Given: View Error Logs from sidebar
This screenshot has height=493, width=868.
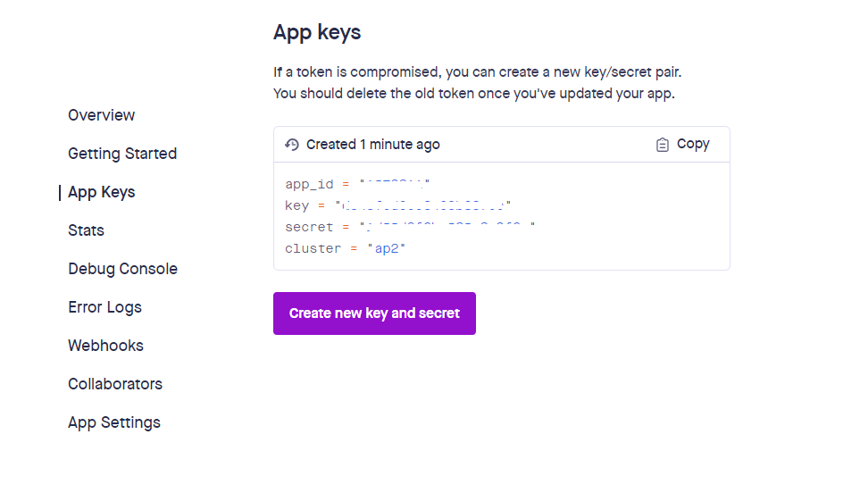Looking at the screenshot, I should [x=104, y=307].
